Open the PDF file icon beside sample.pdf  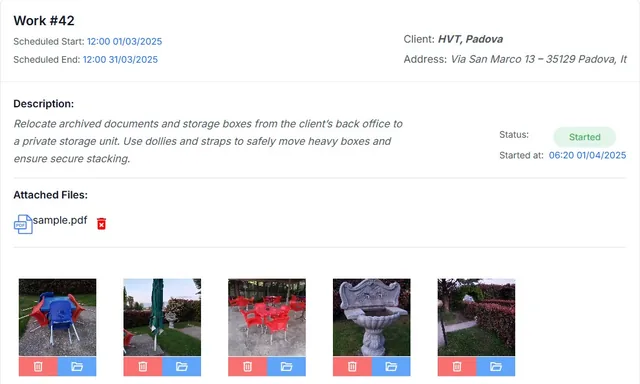point(23,224)
